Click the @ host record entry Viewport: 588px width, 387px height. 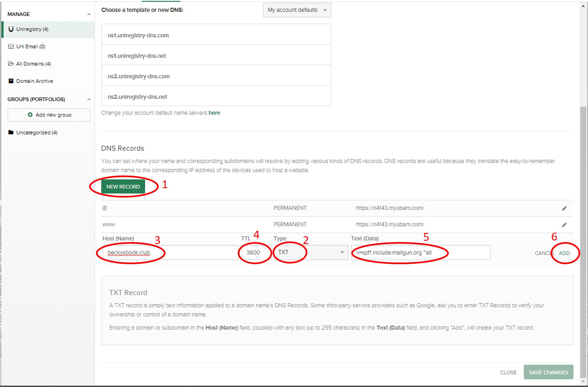pyautogui.click(x=105, y=208)
